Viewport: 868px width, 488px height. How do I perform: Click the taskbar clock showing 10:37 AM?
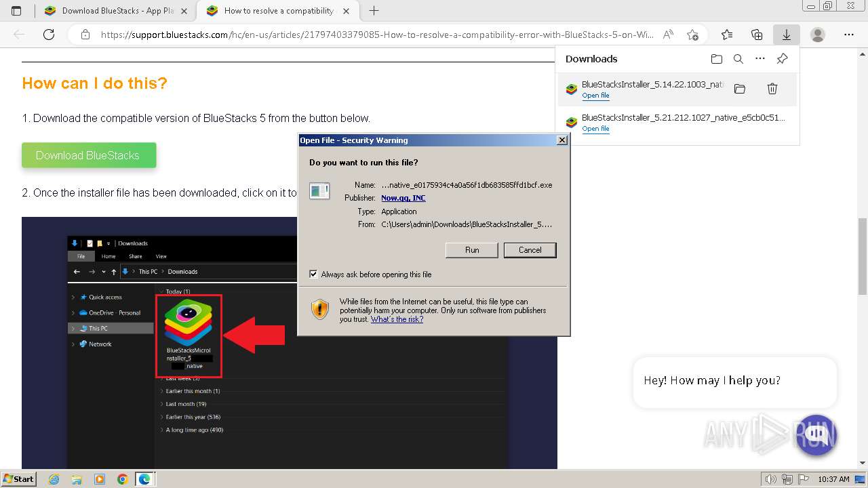(833, 479)
